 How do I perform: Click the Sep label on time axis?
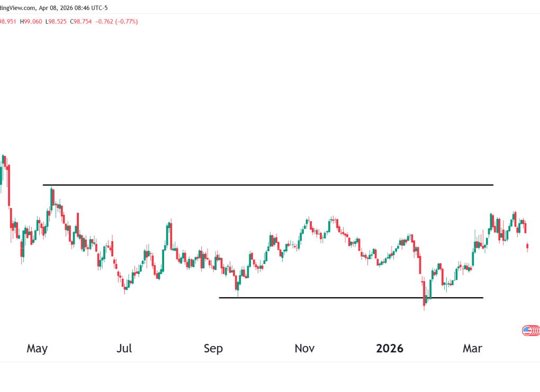[x=213, y=349]
